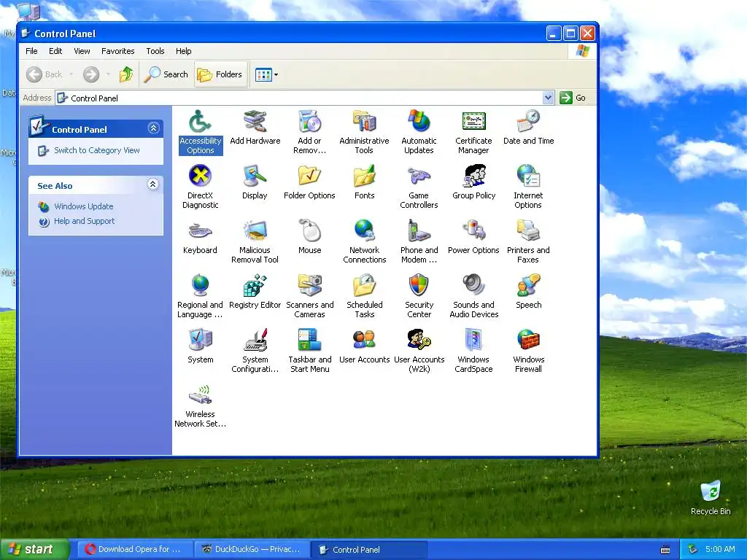
Task: Select Taskbar and Start Menu icon
Action: click(x=309, y=351)
